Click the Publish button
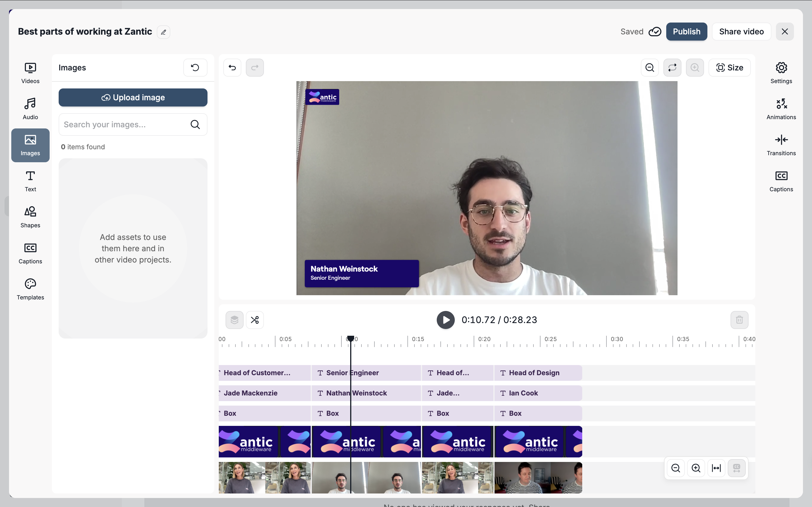The width and height of the screenshot is (812, 507). click(x=686, y=32)
